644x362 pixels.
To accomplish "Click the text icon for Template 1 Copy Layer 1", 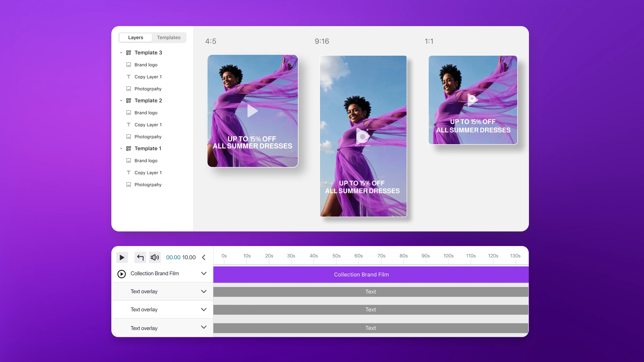I will pyautogui.click(x=128, y=173).
